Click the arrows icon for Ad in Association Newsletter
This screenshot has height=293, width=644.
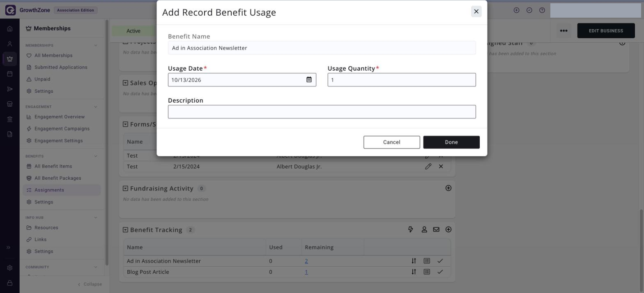point(414,261)
